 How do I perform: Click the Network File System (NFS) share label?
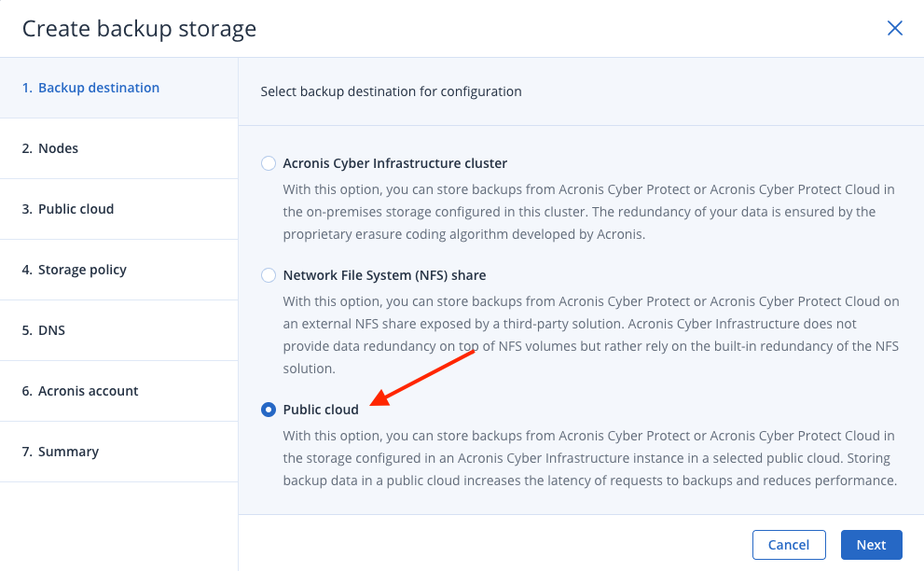(x=384, y=275)
